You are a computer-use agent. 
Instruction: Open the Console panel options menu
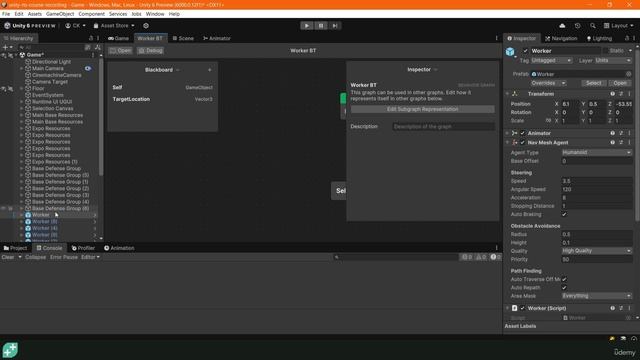[x=496, y=248]
